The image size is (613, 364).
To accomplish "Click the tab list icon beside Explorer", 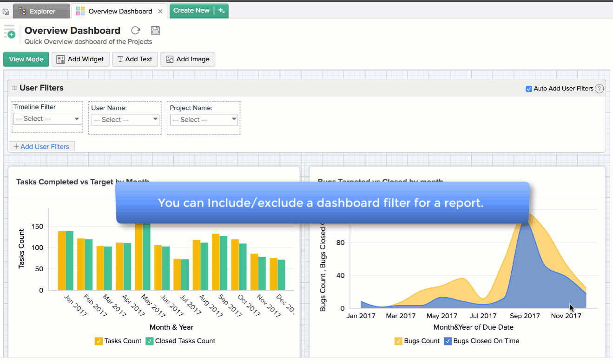I will pyautogui.click(x=6, y=11).
